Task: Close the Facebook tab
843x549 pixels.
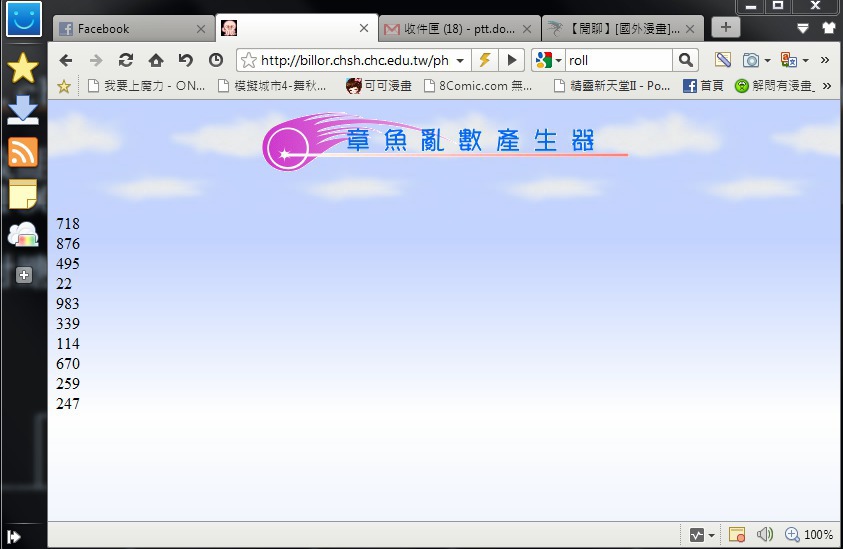Action: pyautogui.click(x=201, y=29)
